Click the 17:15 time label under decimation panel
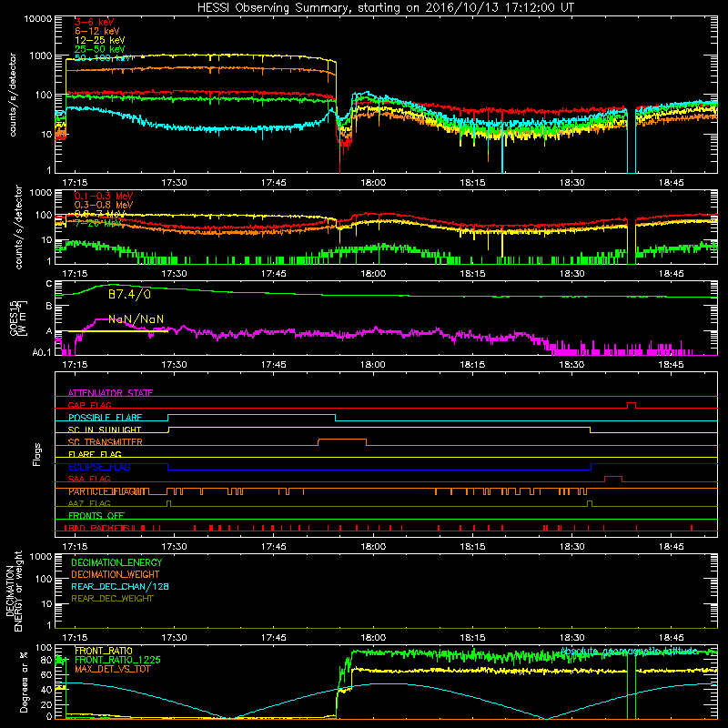The image size is (728, 728). pos(75,638)
